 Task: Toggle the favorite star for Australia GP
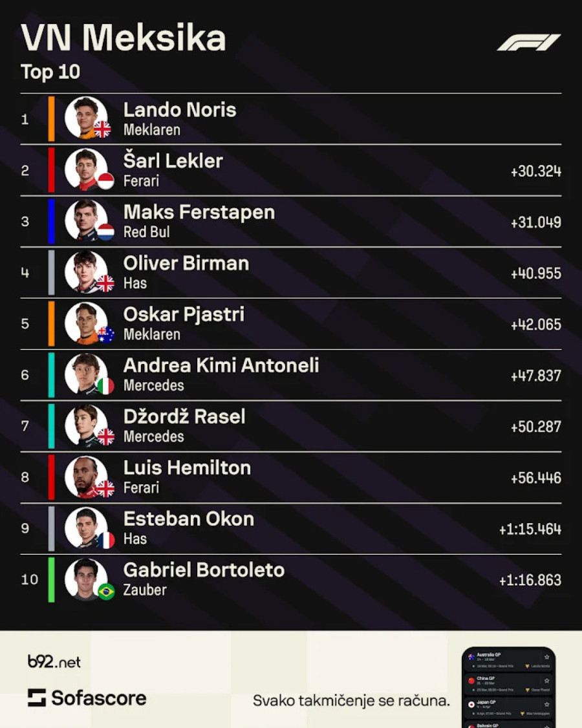tap(546, 657)
